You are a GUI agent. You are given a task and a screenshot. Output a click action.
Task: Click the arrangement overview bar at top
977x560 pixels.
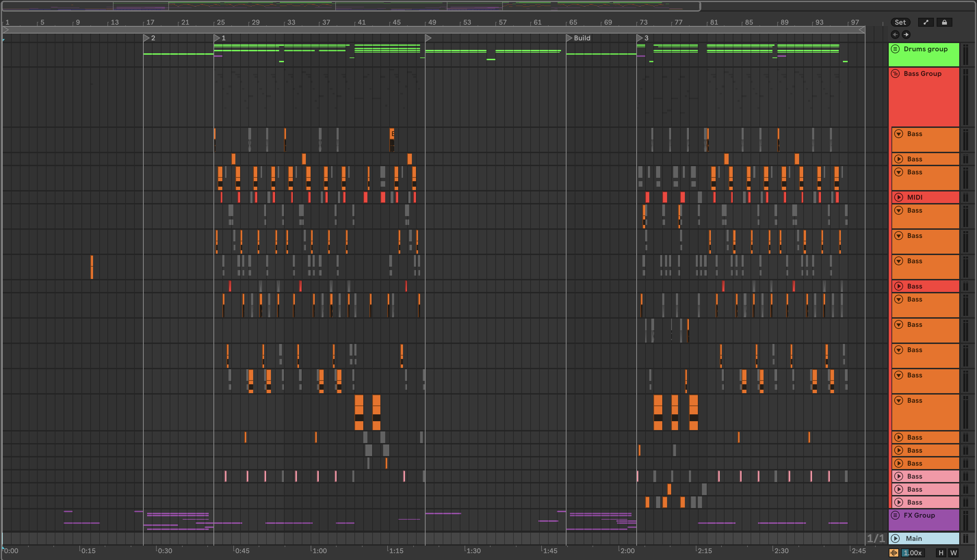tap(351, 6)
